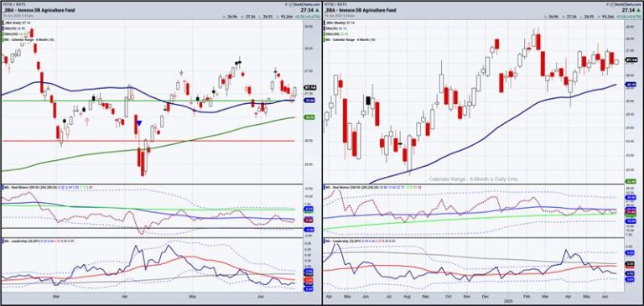
Task: Click the MG Calendar Range 6 Month legend on weekly chart
Action: (350, 40)
